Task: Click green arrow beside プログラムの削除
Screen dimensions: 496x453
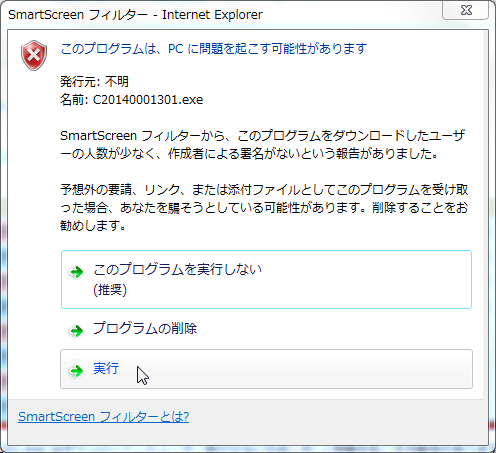Action: 77,331
